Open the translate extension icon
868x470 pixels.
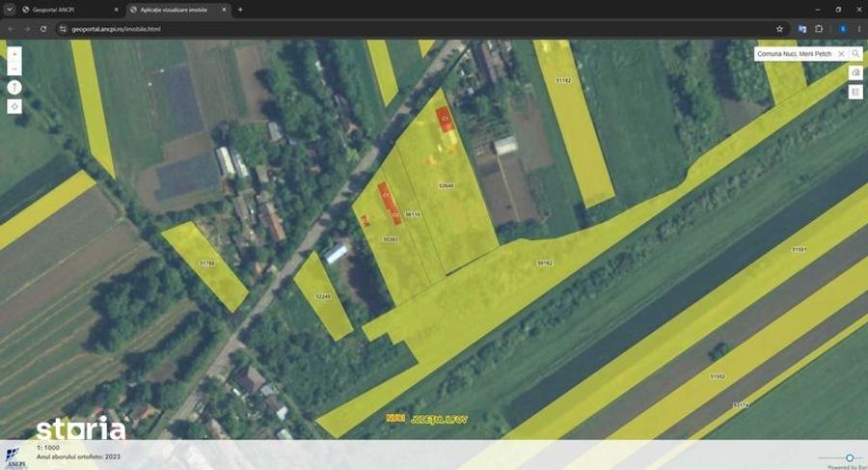[802, 29]
